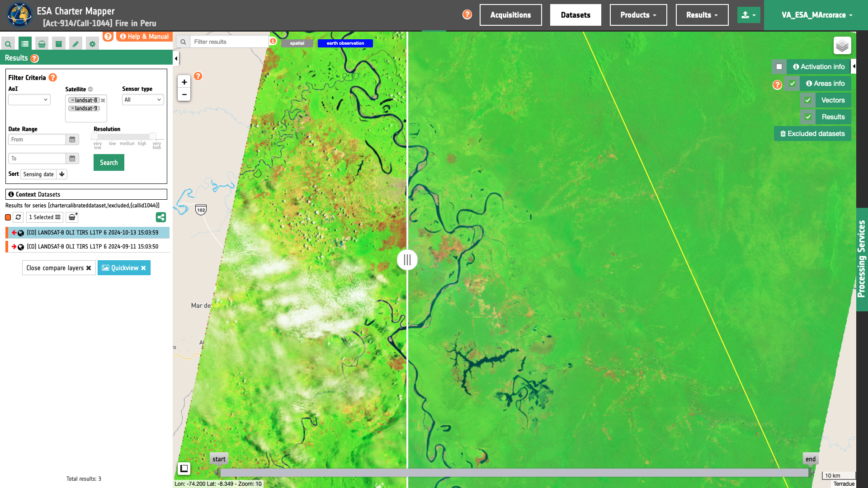
Task: Open the search tab magnifier icon
Action: 8,44
